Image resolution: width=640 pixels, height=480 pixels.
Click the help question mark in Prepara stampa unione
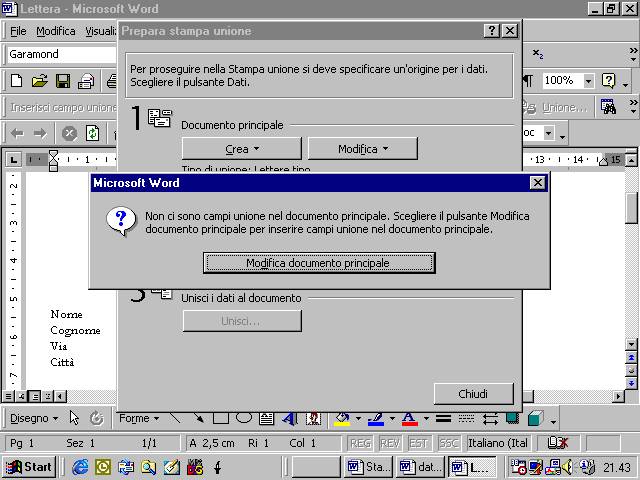tap(492, 31)
